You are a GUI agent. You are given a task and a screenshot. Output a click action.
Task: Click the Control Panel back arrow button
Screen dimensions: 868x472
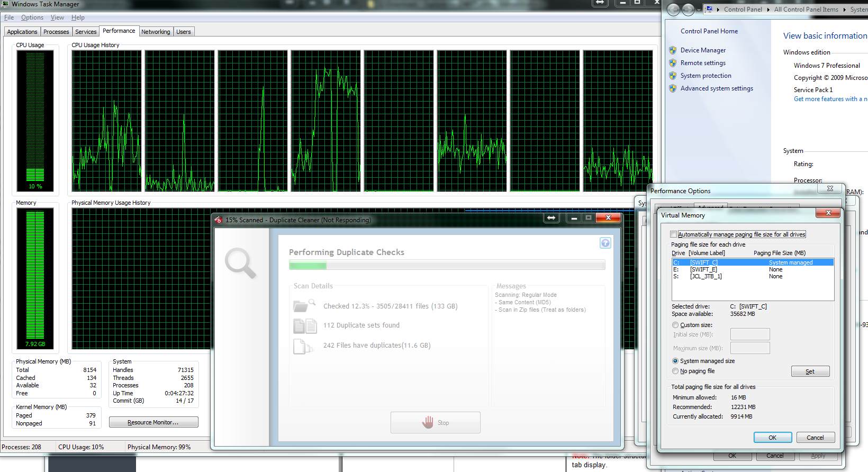tap(673, 10)
